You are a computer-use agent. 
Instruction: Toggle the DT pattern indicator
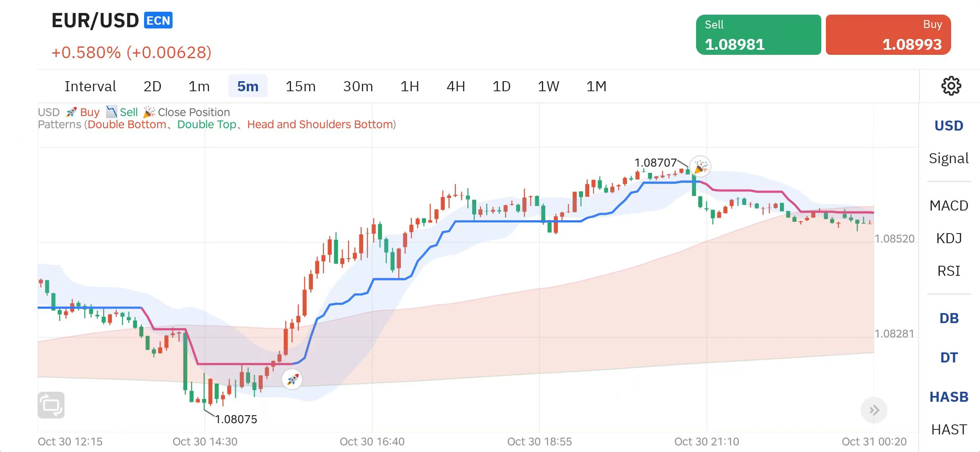tap(949, 357)
